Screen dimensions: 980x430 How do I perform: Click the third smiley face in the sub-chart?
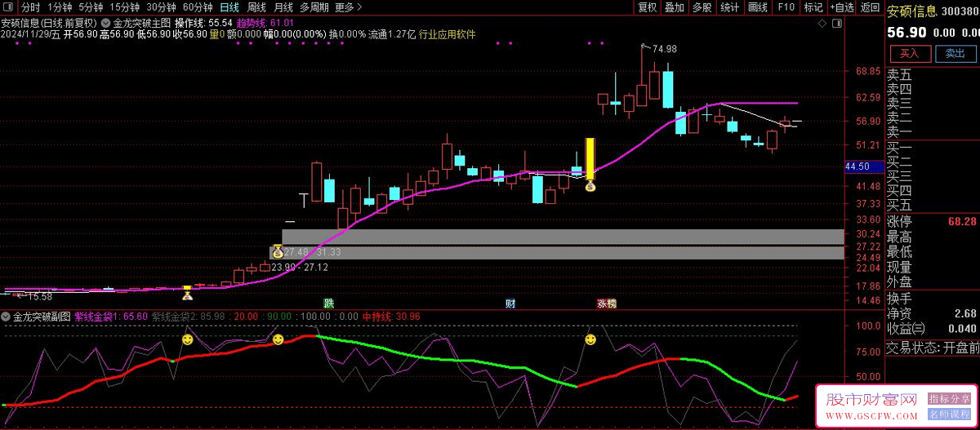coord(590,339)
